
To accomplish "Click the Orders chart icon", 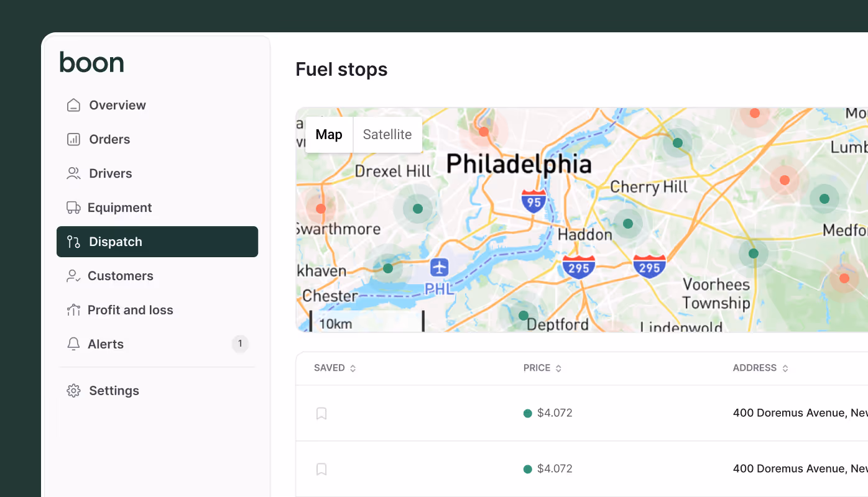I will (73, 139).
